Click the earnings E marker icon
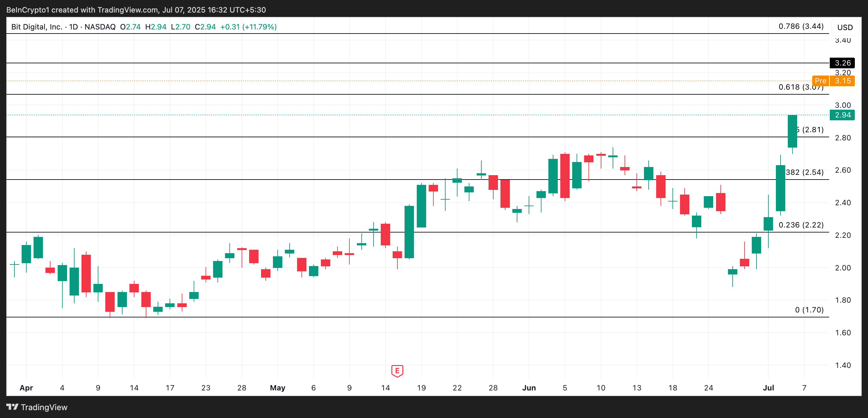Image resolution: width=868 pixels, height=418 pixels. pos(397,371)
